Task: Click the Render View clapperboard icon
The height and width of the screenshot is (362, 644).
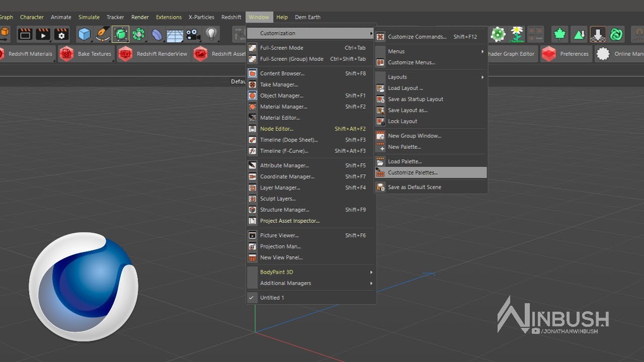Action: pyautogui.click(x=25, y=34)
